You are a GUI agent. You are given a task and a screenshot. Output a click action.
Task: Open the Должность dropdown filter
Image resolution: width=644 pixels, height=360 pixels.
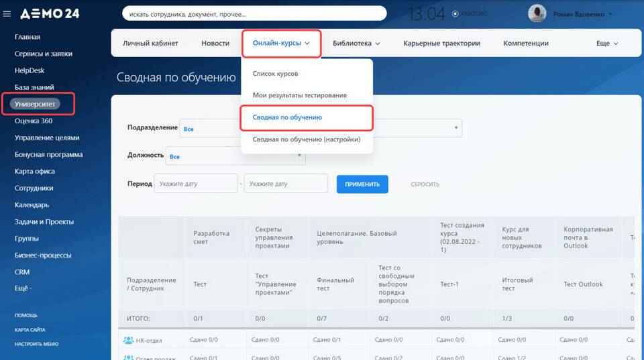[235, 156]
